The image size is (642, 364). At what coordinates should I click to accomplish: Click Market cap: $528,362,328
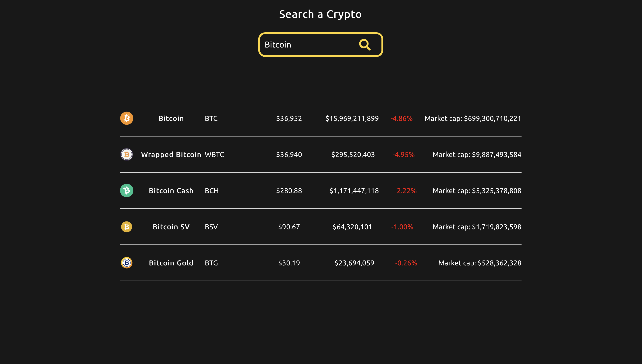(480, 263)
